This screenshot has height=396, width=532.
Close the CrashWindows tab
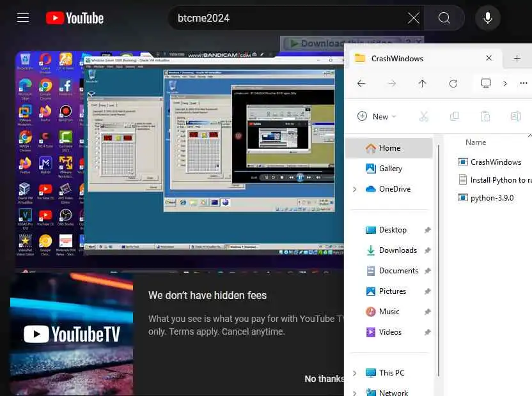tap(489, 58)
